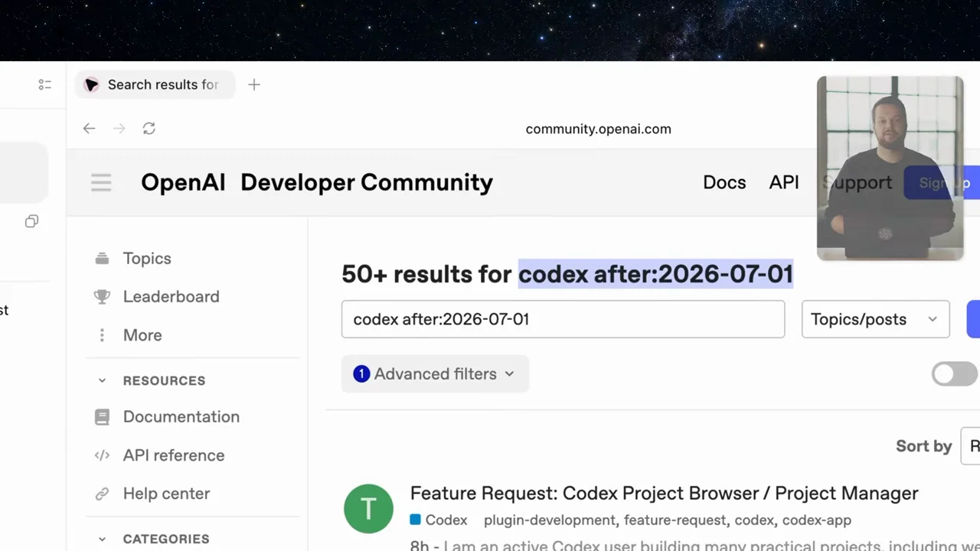Open Feature Request: Codex Project Browser topic
Image resolution: width=980 pixels, height=551 pixels.
click(x=664, y=494)
